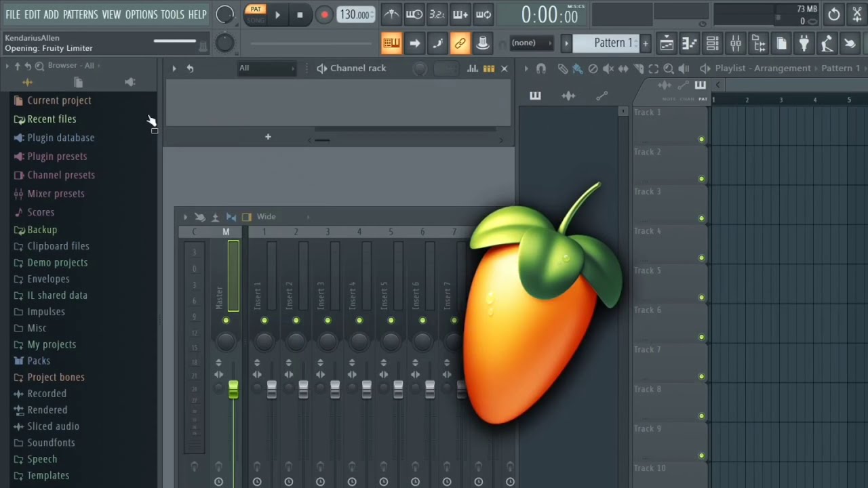Click the Channel rack graph editor icon
Viewport: 868px width, 488px height.
click(x=473, y=68)
